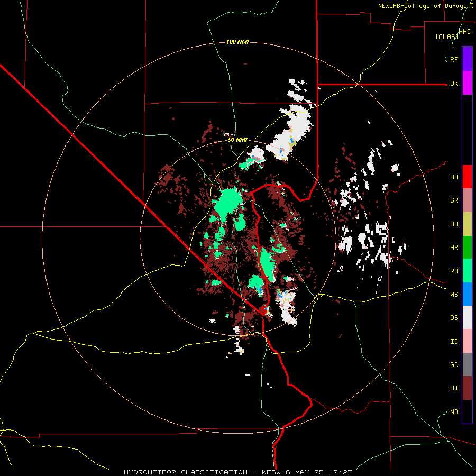This screenshot has width=476, height=476.
Task: Click the HYDROMETEOR CLASSIFICATION title text
Action: coord(186,472)
